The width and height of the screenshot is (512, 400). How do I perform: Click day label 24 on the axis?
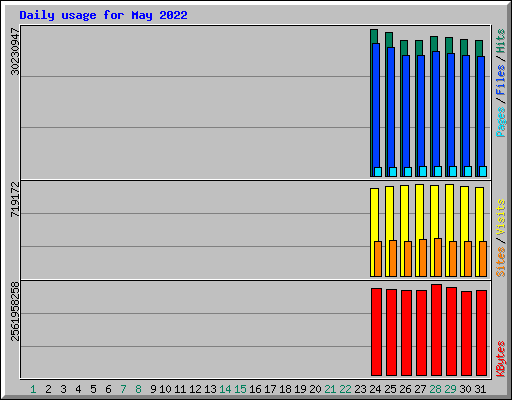point(375,389)
